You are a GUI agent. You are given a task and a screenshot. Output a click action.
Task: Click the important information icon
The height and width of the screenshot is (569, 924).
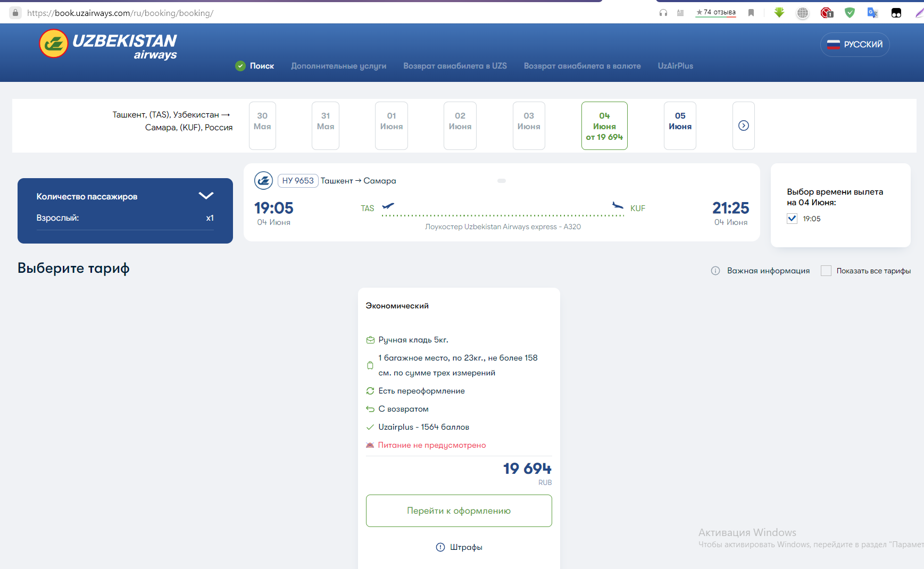pos(715,271)
